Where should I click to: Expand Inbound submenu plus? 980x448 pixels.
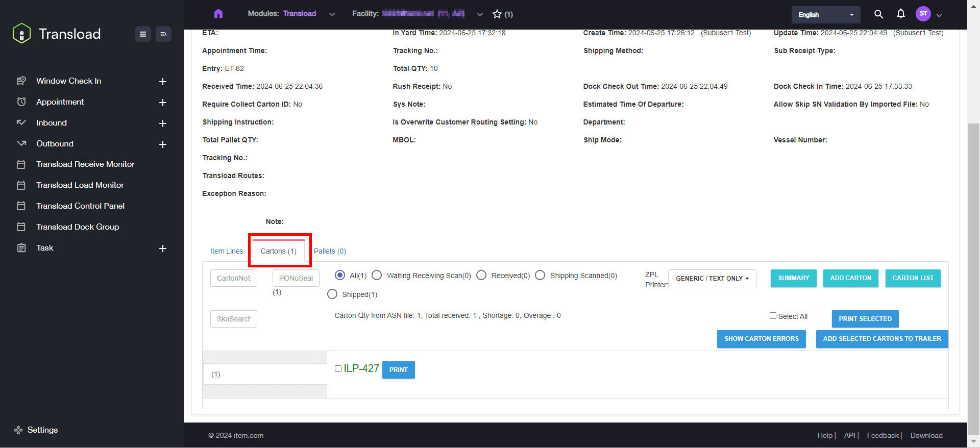pyautogui.click(x=163, y=123)
